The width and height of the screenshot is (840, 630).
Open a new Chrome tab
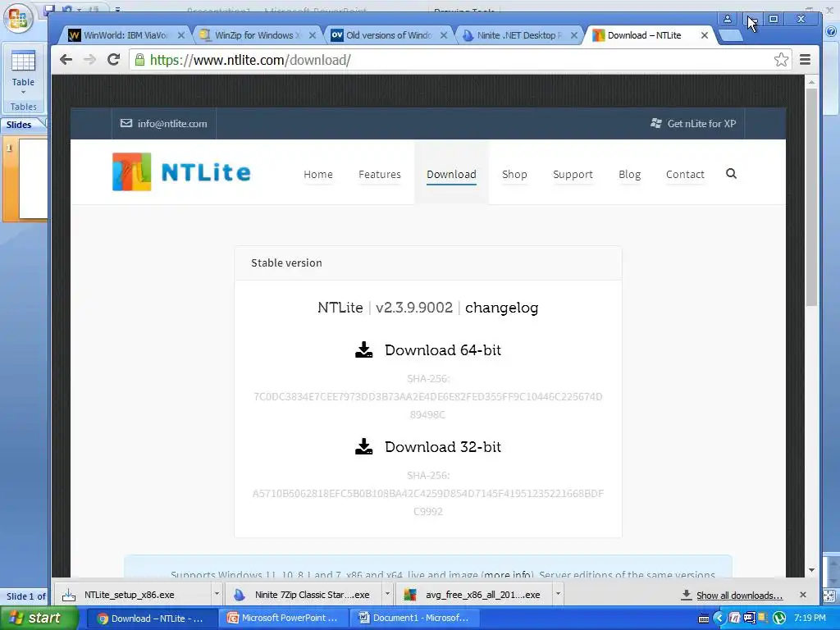(x=729, y=36)
